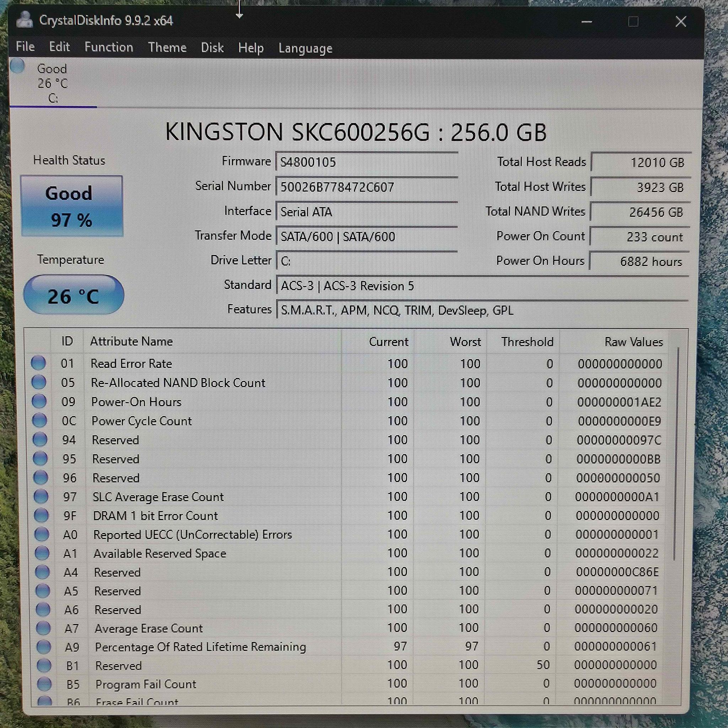Click status circle for SLC Average Erase Count

41,496
